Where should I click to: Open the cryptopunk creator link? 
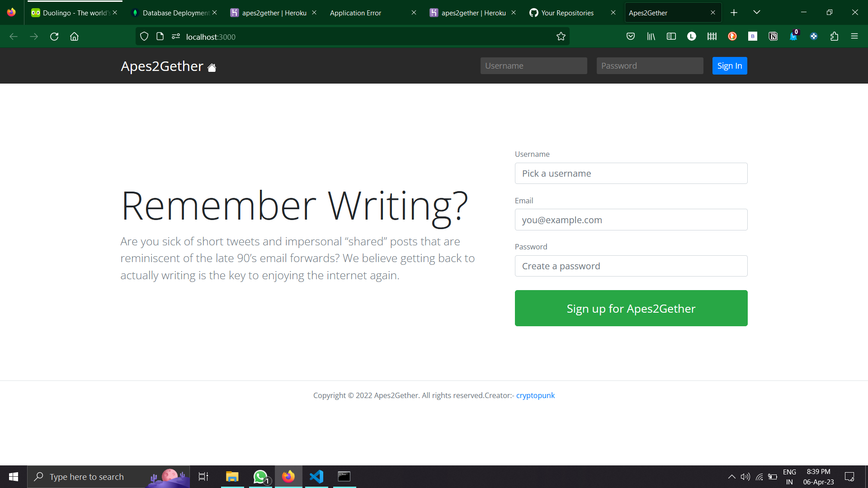tap(535, 395)
